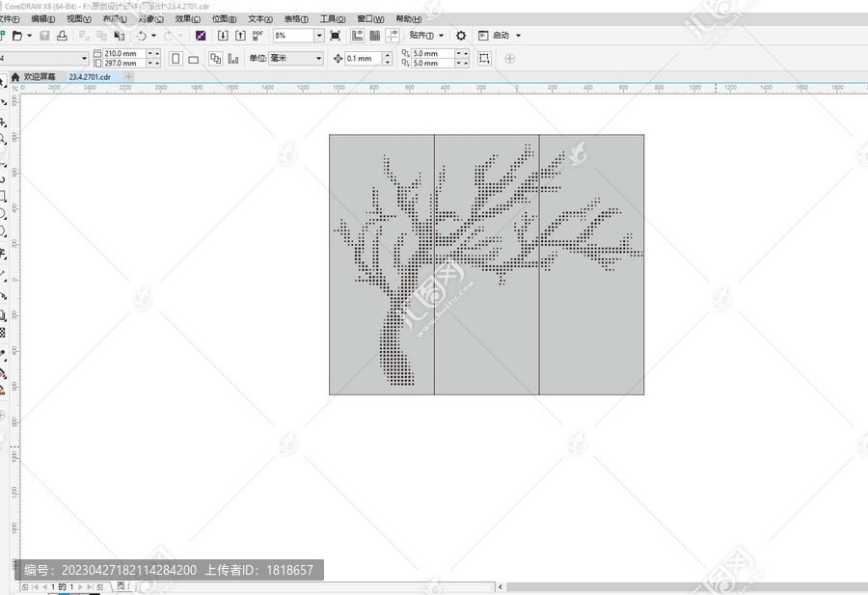Screen dimensions: 868x595
Task: Open a document with the folder icon
Action: 17,36
